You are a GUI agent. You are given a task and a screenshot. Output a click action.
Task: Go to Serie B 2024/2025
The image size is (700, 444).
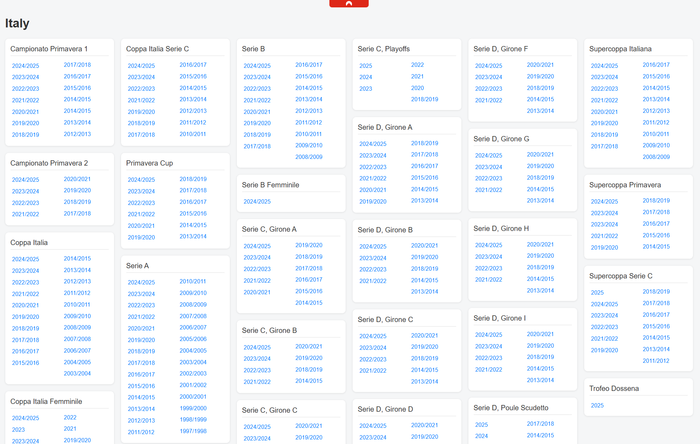click(257, 66)
